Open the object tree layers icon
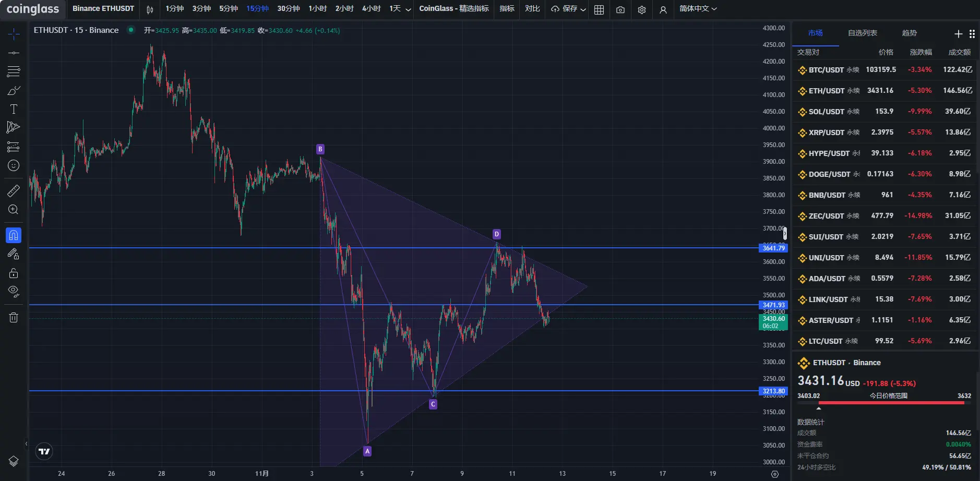This screenshot has width=980, height=481. point(14,461)
